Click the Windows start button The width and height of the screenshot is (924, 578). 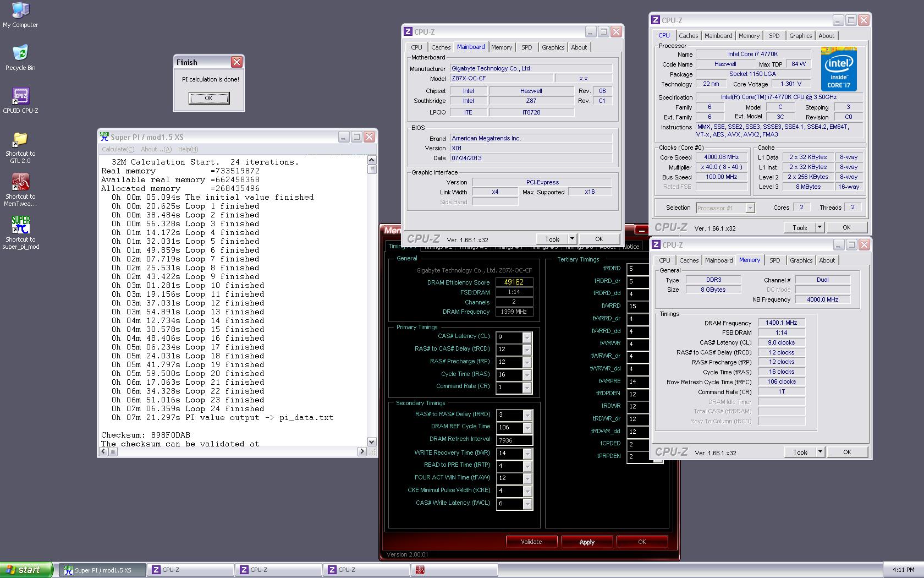click(x=26, y=570)
